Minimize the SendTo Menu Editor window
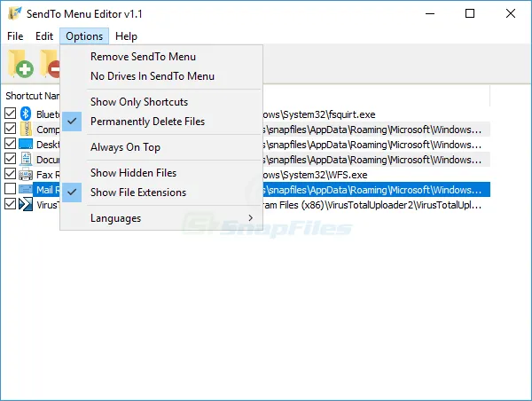 click(x=430, y=13)
